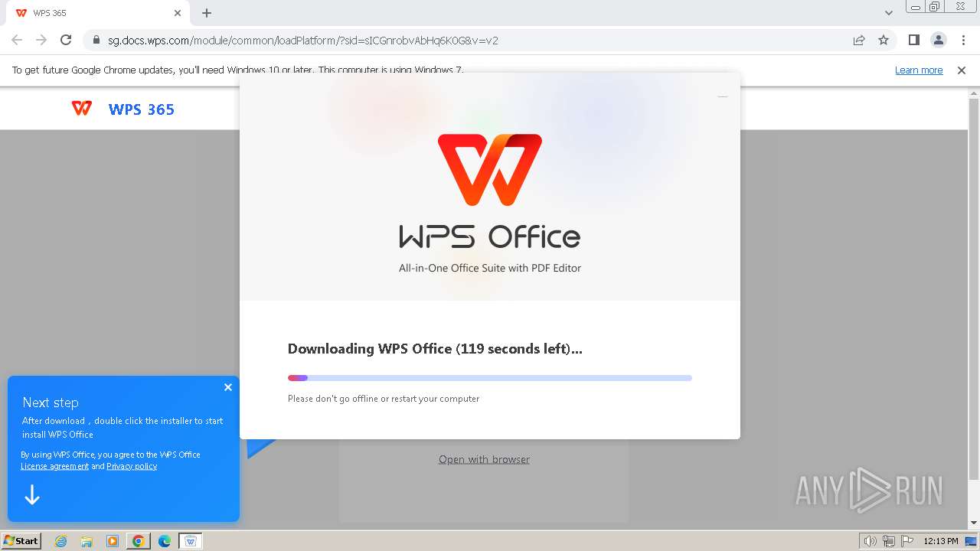This screenshot has width=980, height=551.
Task: Open the network tray icon
Action: 889,541
